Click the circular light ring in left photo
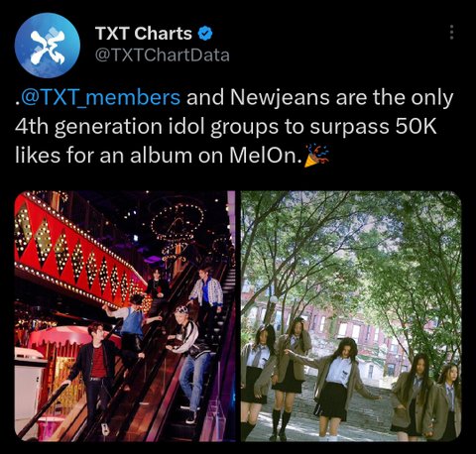This screenshot has width=476, height=454. tap(177, 221)
